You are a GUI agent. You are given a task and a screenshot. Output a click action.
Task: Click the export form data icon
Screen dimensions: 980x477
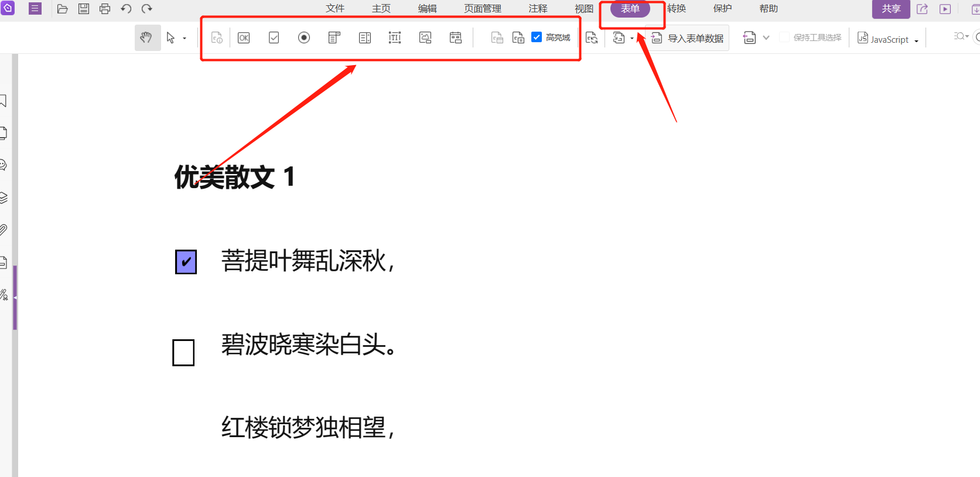click(x=749, y=38)
